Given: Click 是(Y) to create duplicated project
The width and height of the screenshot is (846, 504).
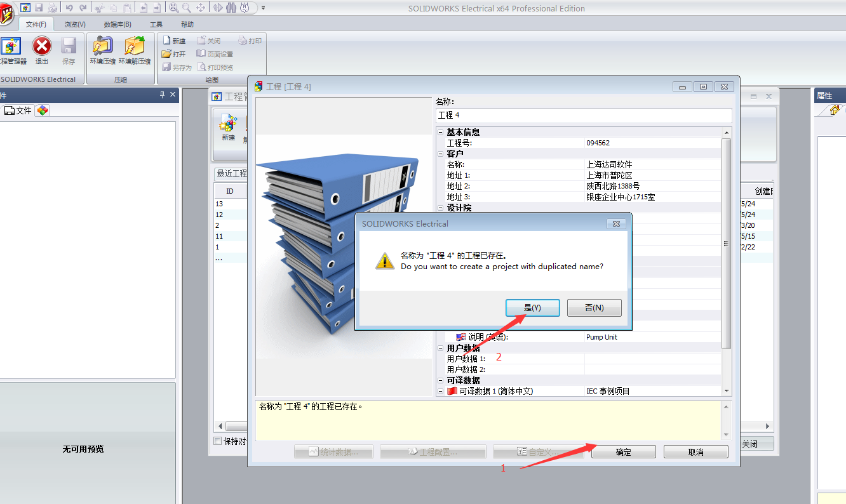Looking at the screenshot, I should click(x=532, y=308).
